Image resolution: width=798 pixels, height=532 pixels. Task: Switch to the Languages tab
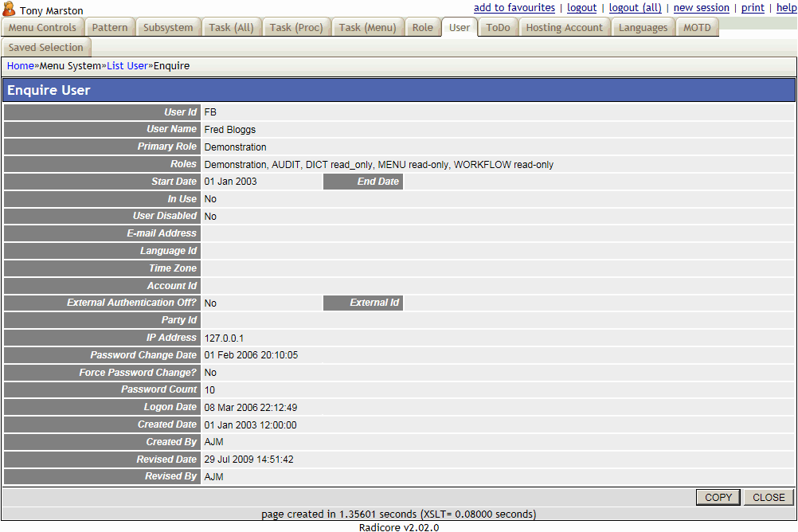(x=643, y=26)
